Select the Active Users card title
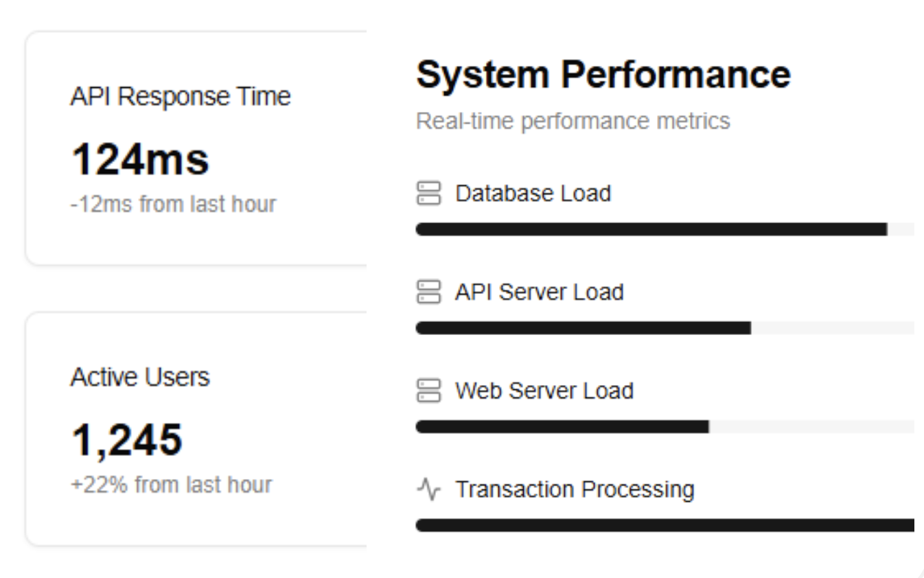924x578 pixels. [140, 377]
